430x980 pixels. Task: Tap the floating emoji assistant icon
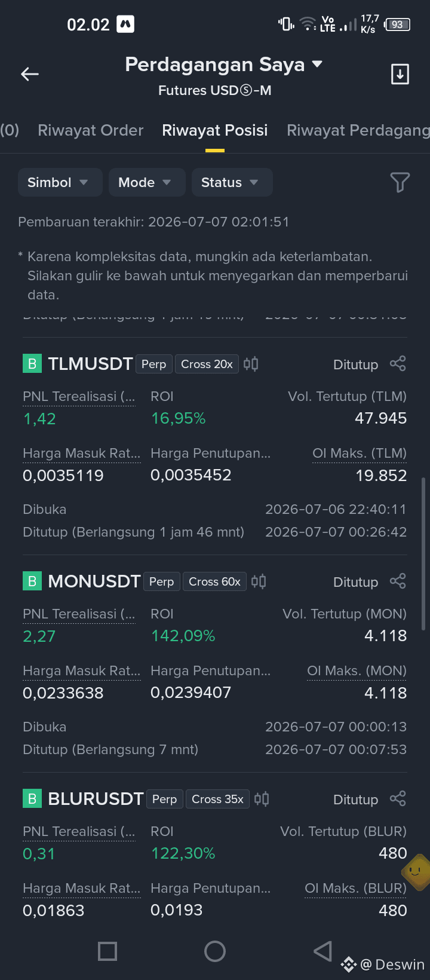click(x=417, y=872)
